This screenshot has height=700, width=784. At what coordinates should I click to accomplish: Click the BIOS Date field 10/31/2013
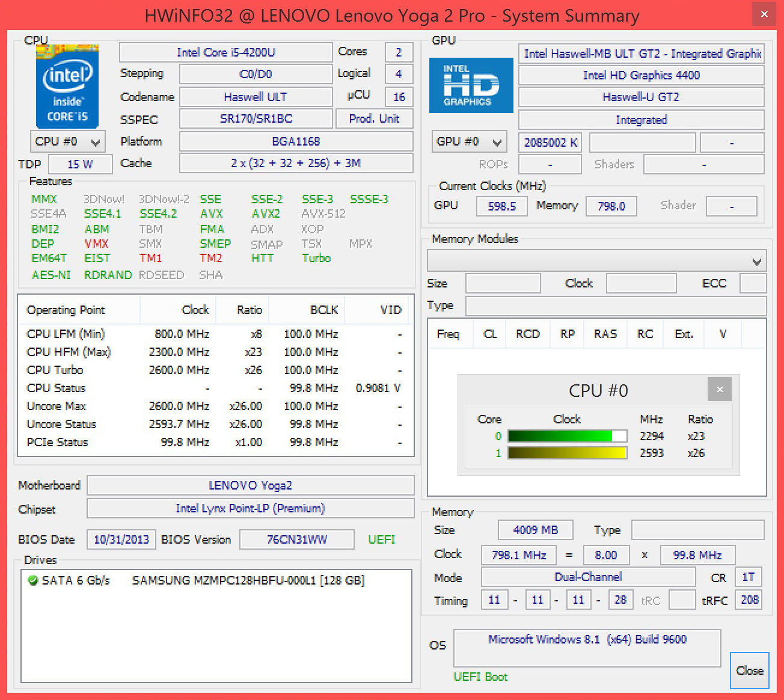click(x=121, y=539)
